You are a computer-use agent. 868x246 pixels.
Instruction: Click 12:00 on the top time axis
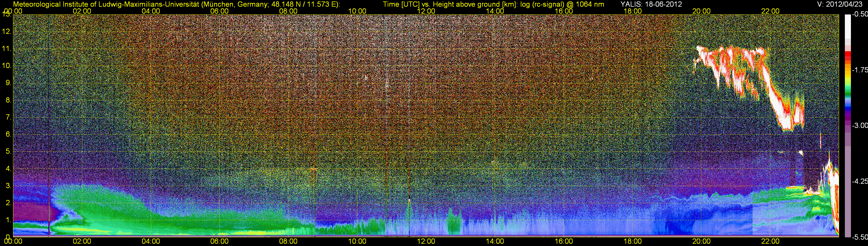coord(426,11)
